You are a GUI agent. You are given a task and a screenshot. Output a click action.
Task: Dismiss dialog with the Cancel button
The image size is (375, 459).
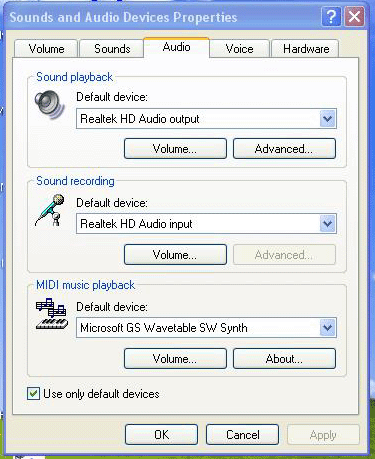pyautogui.click(x=242, y=435)
